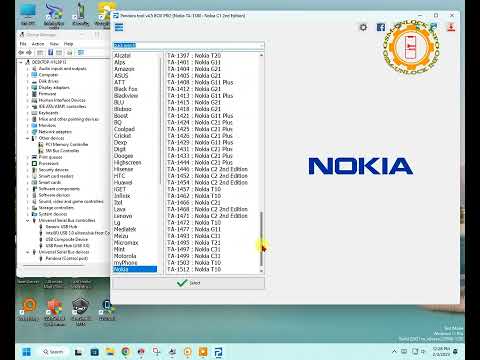Click the Forward arrow in Device Manager toolbar
480x360 pixels.
(29, 52)
